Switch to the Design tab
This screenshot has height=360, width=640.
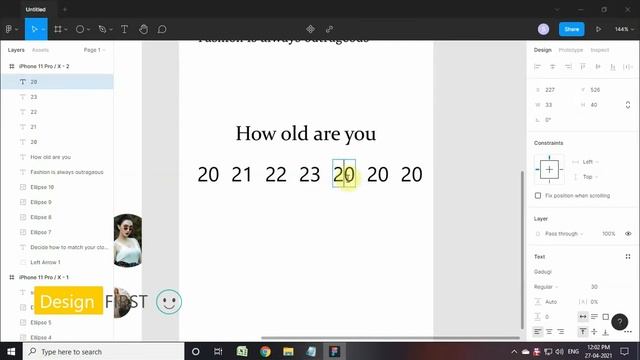(542, 50)
